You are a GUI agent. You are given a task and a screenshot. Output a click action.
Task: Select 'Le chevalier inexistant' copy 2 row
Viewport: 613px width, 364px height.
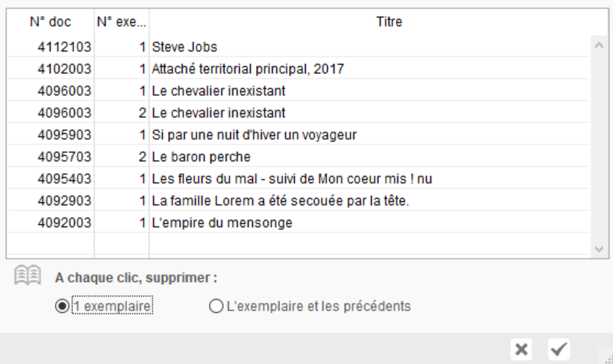pyautogui.click(x=298, y=113)
